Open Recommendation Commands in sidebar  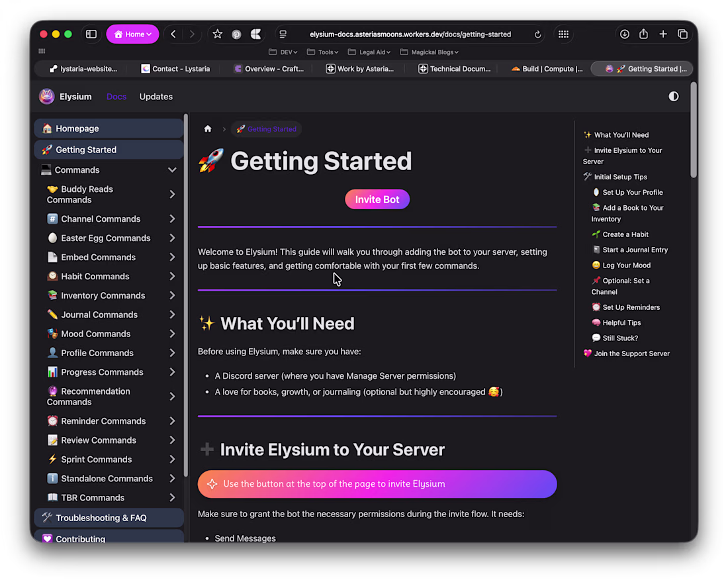click(88, 397)
